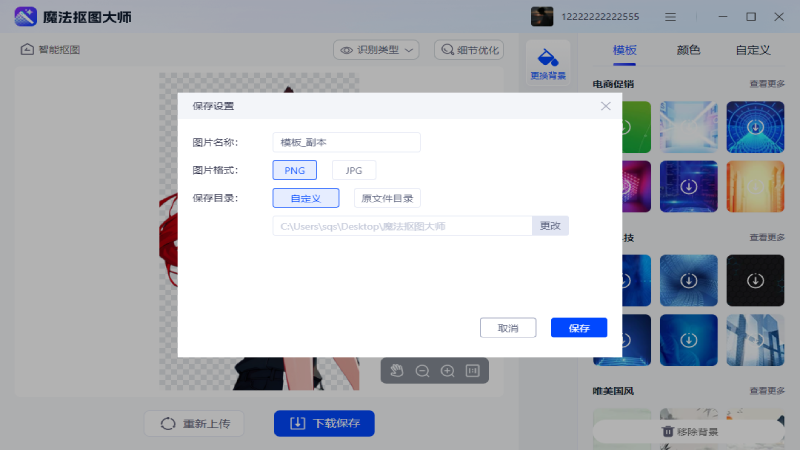View more under 唯美国风 section
Image resolution: width=800 pixels, height=450 pixels.
click(x=767, y=391)
